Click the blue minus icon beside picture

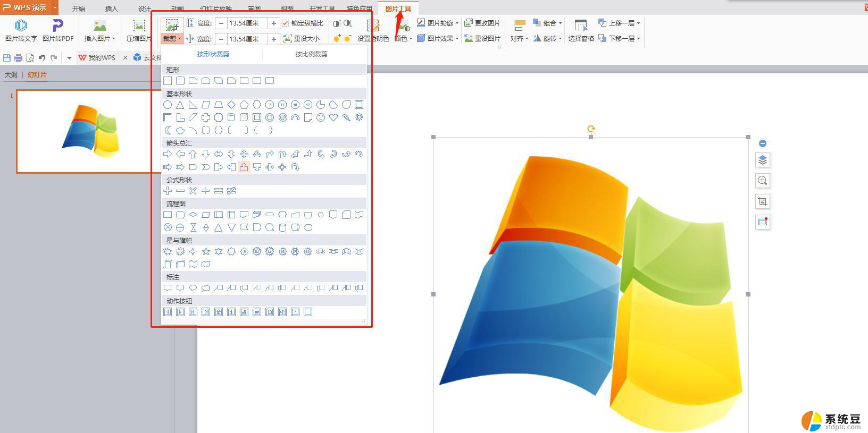[763, 143]
